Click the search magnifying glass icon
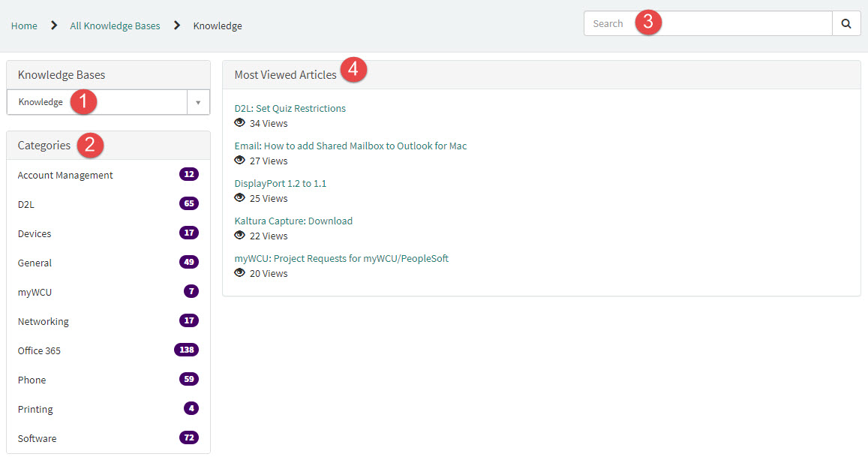This screenshot has width=868, height=460. pos(846,23)
